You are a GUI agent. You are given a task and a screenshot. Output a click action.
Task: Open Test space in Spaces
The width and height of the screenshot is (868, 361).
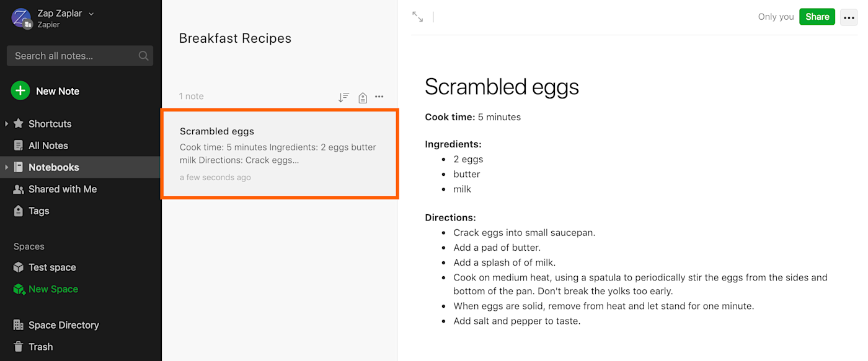point(52,267)
